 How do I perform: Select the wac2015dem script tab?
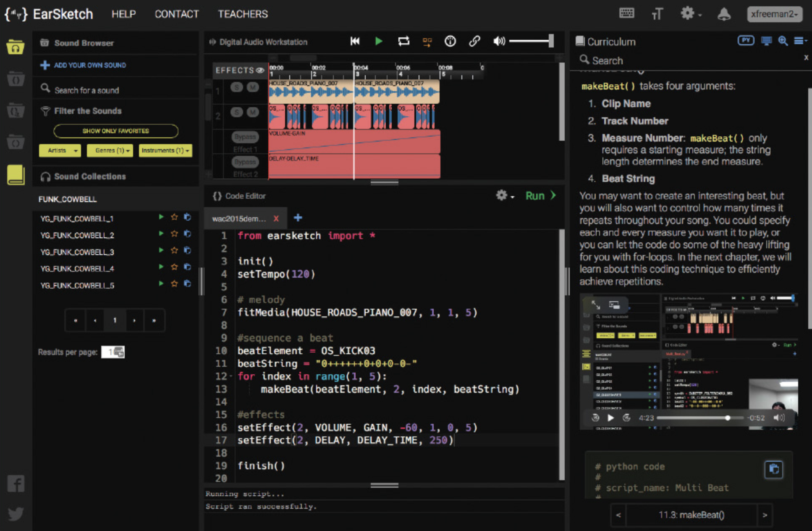239,218
